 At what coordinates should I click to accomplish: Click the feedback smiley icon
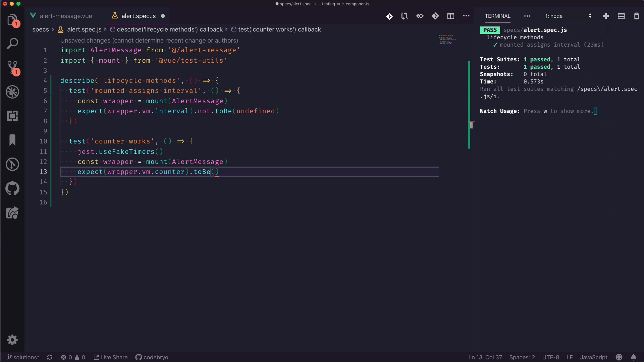(x=619, y=357)
